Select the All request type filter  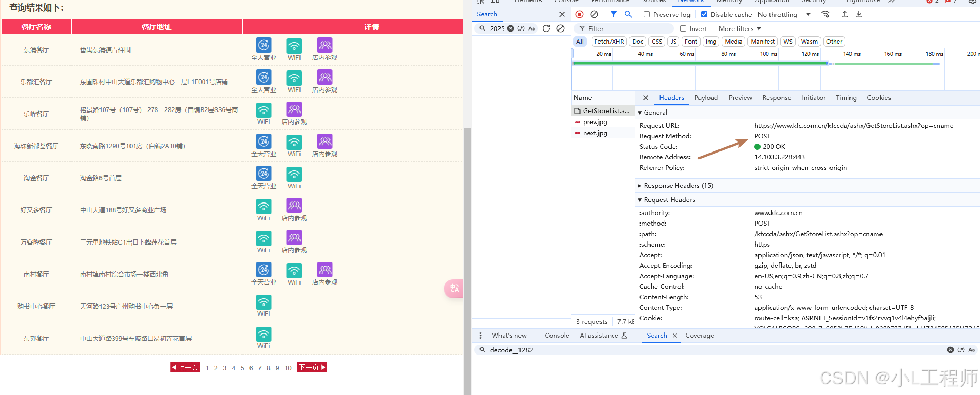pos(580,42)
